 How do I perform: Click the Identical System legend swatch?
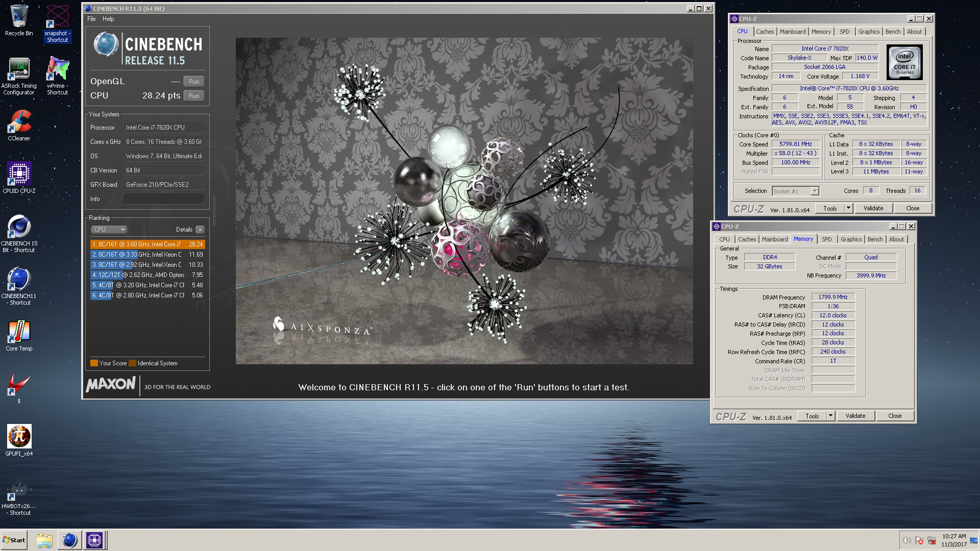pyautogui.click(x=133, y=363)
